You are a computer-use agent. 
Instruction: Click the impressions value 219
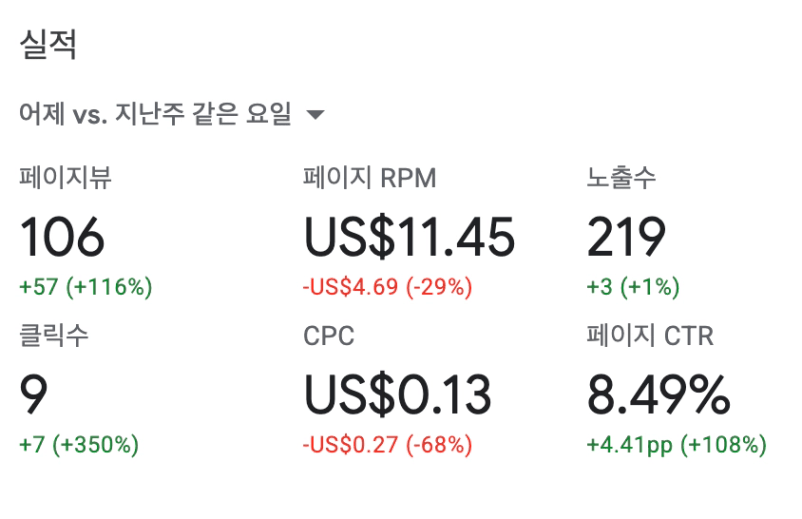(626, 238)
